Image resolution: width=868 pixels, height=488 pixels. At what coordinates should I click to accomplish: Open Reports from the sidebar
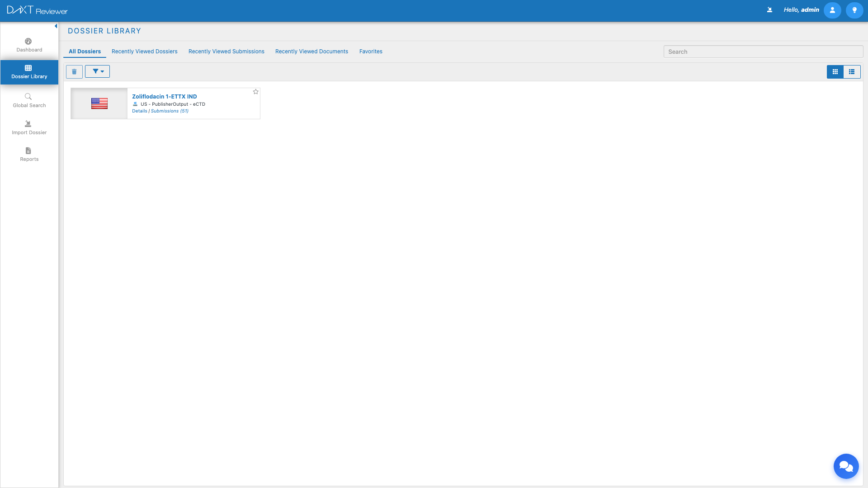29,155
